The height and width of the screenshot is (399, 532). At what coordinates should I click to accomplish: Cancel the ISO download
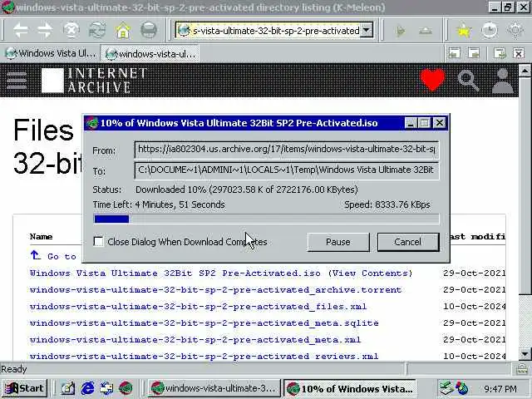click(x=408, y=242)
